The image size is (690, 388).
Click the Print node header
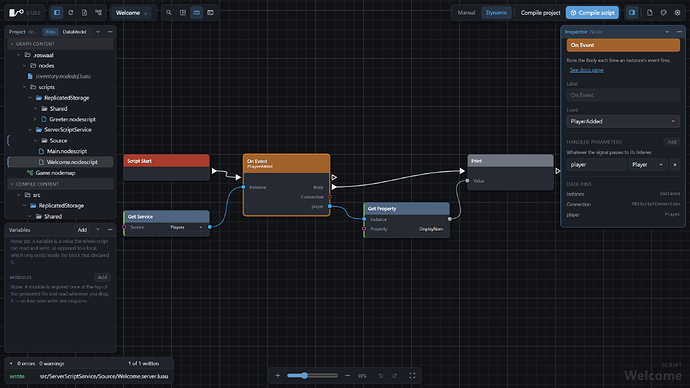click(x=510, y=161)
